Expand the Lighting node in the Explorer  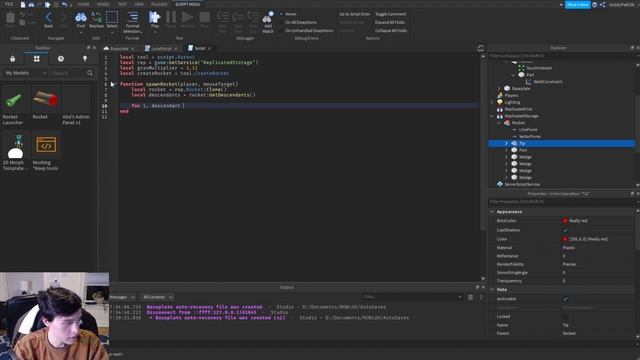[x=492, y=102]
